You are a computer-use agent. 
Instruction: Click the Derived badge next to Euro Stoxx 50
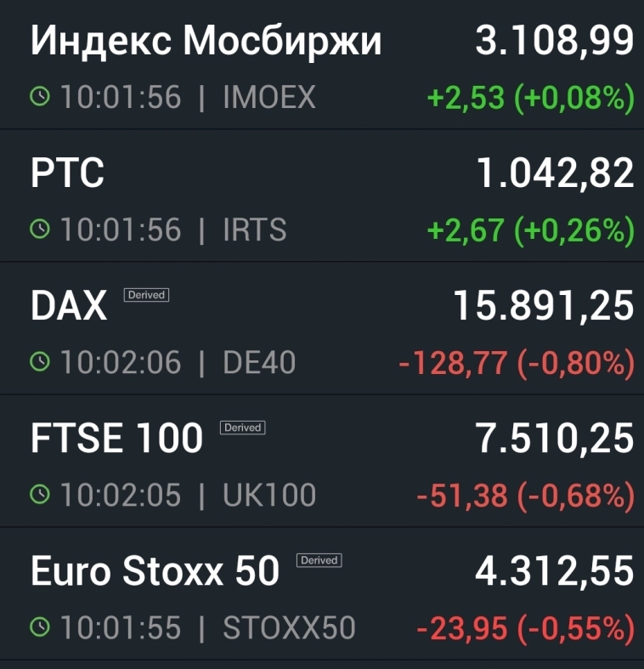coord(319,560)
